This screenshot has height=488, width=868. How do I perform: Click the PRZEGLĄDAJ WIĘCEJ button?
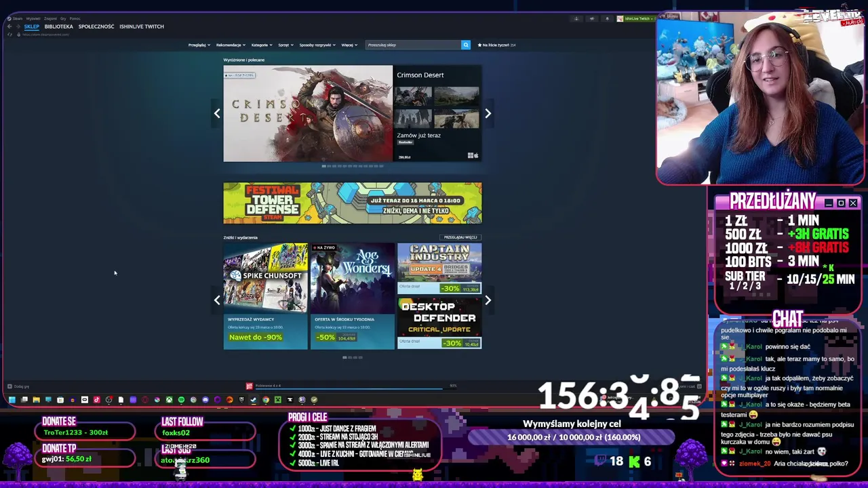pyautogui.click(x=460, y=237)
